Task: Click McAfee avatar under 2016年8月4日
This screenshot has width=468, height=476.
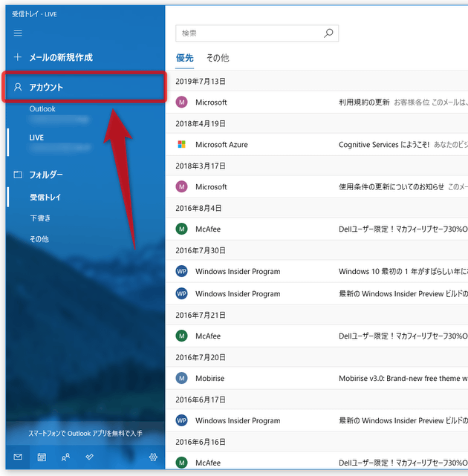Action: point(181,229)
